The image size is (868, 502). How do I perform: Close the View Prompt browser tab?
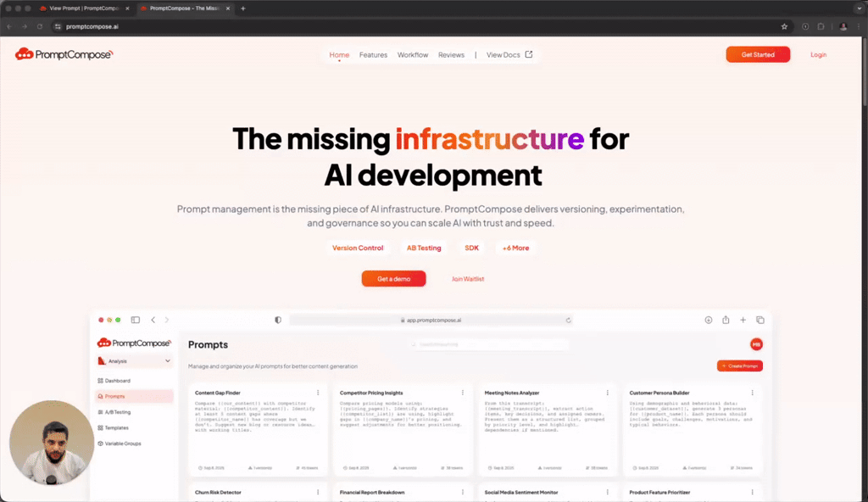tap(127, 8)
